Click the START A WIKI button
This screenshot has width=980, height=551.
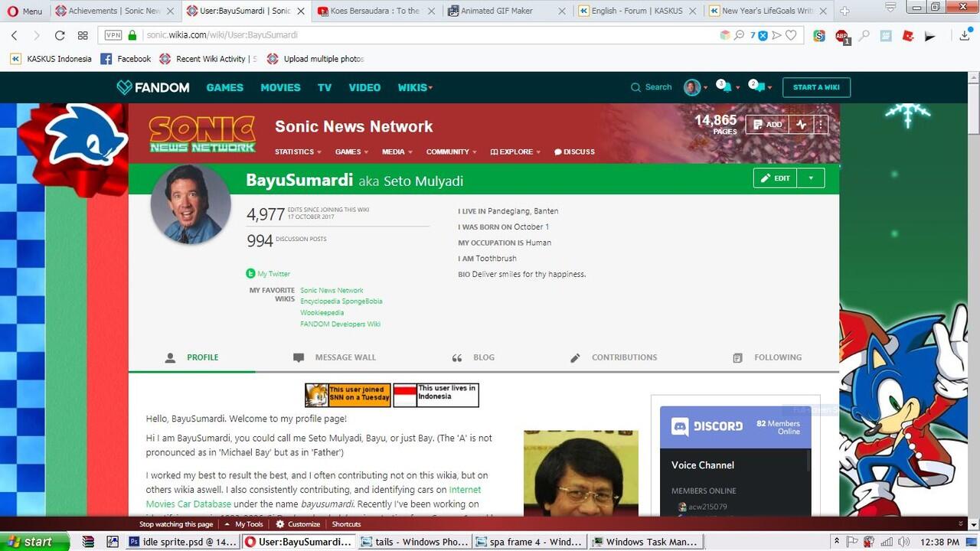816,87
